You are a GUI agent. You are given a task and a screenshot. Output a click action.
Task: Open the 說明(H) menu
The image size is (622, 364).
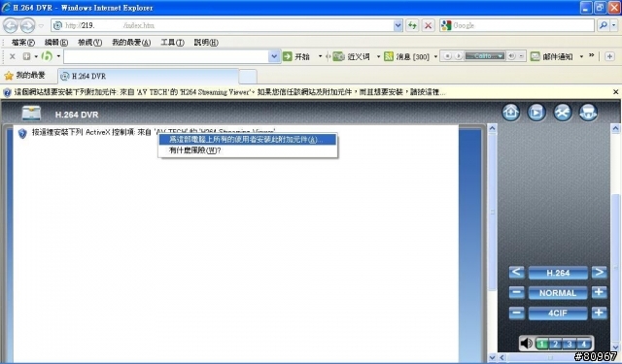coord(206,43)
